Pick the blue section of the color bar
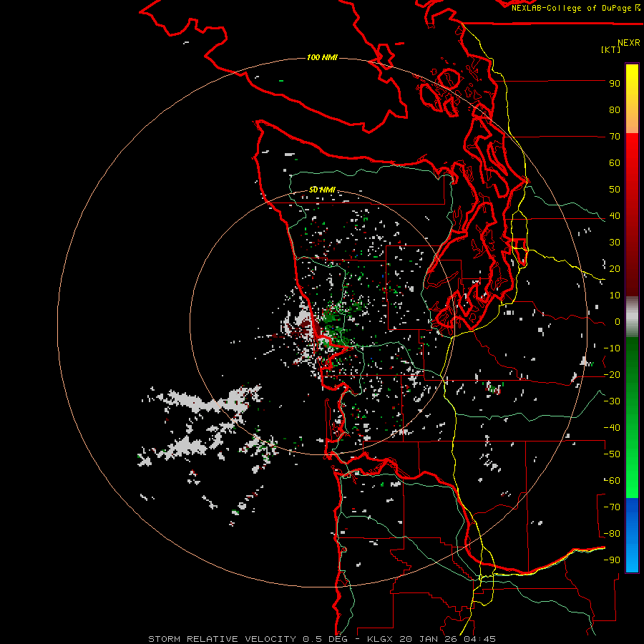 [632, 535]
